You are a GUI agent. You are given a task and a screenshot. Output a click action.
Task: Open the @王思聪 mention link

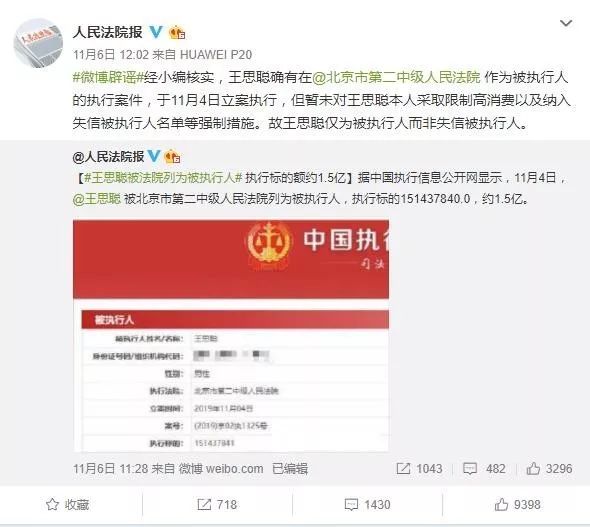[x=97, y=199]
